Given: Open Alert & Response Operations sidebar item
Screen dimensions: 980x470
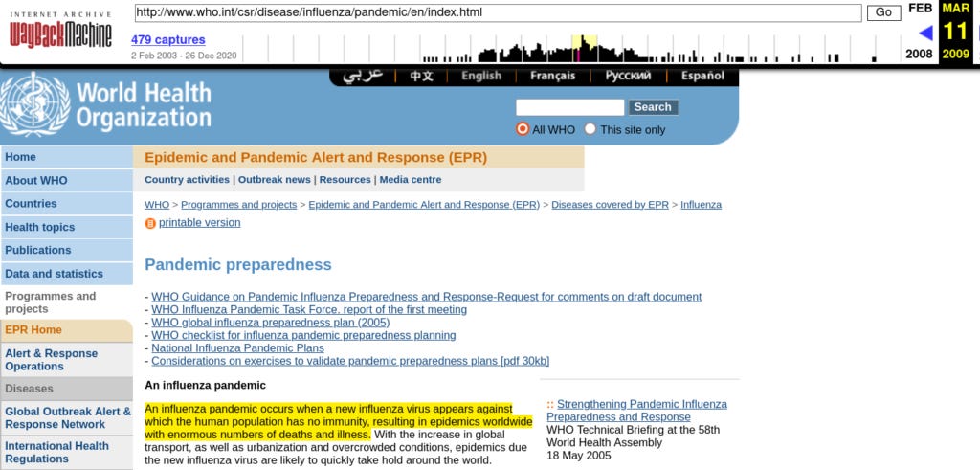Looking at the screenshot, I should click(66, 360).
